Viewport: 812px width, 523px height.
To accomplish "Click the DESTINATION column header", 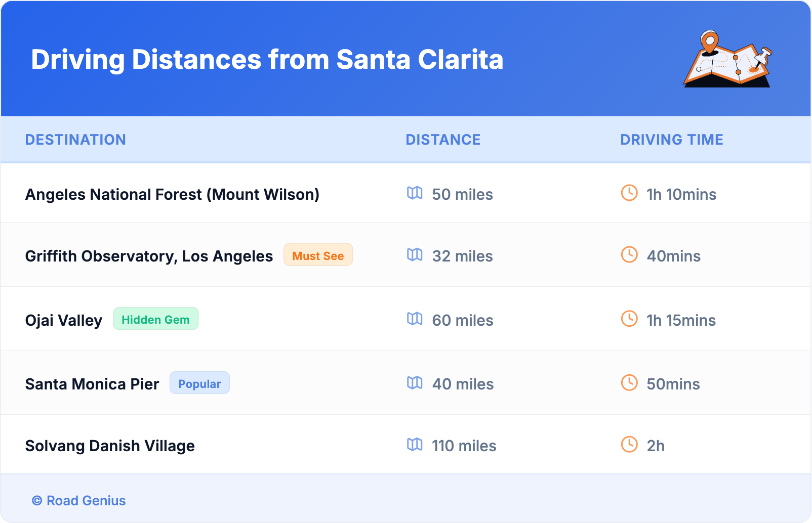I will [75, 140].
